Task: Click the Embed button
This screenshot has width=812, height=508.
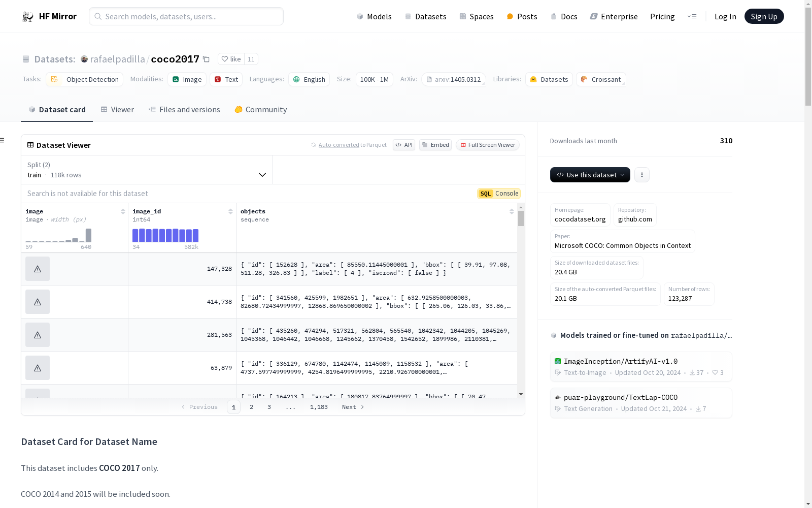Action: (x=435, y=145)
